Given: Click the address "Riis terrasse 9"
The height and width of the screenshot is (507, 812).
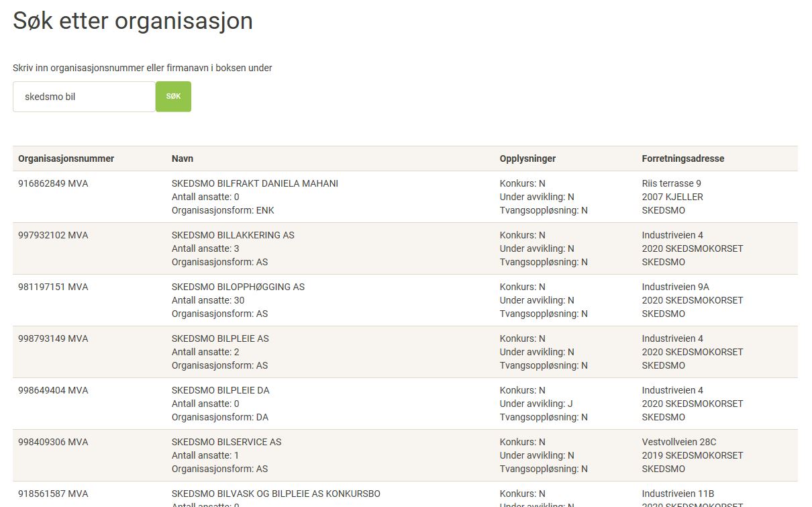Looking at the screenshot, I should point(672,183).
